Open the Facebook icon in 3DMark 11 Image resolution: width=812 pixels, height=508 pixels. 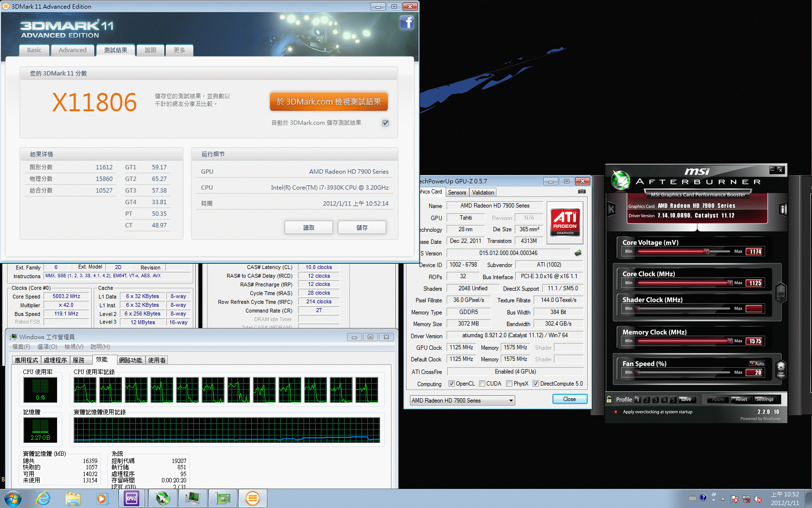click(x=407, y=22)
